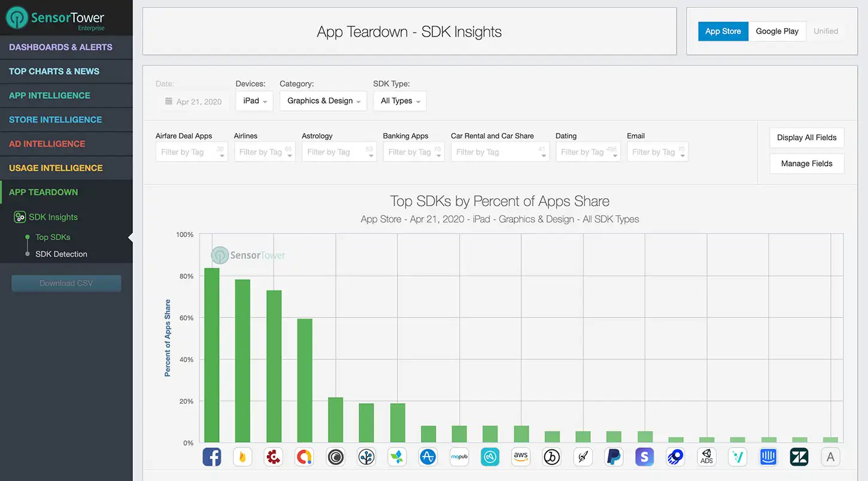This screenshot has height=481, width=868.
Task: Click the AWS SDK icon
Action: coord(521,457)
